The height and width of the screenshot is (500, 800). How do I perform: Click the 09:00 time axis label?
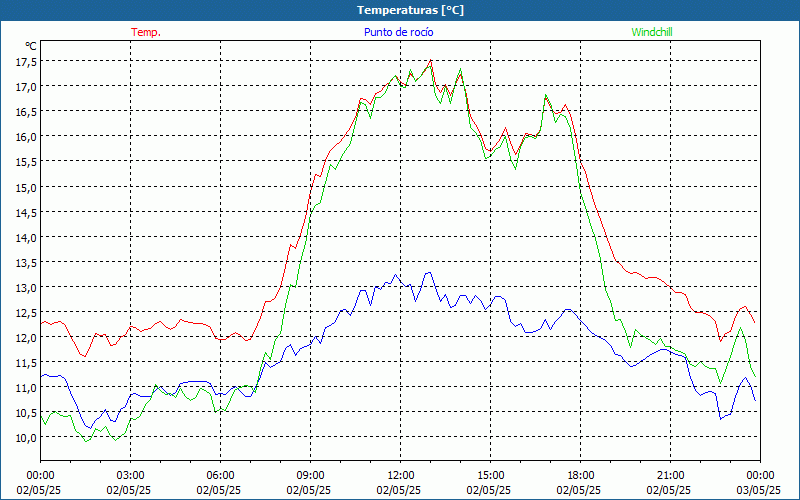coord(310,476)
